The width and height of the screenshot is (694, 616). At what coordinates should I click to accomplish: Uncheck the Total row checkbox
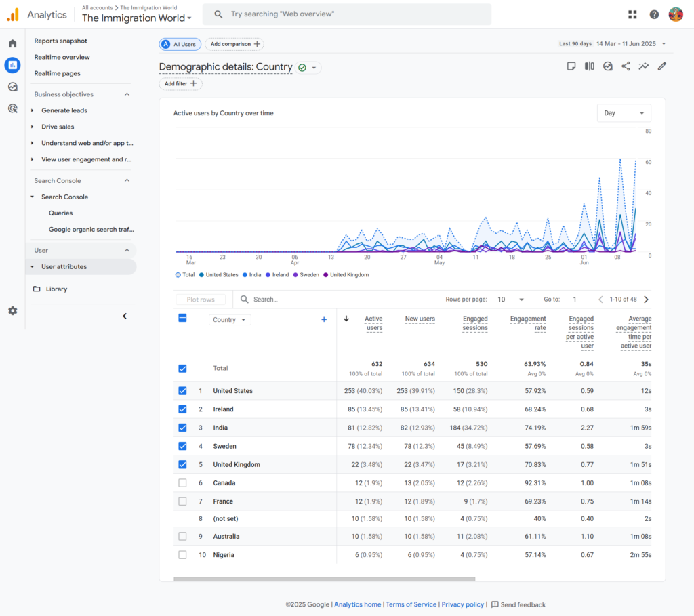[182, 369]
